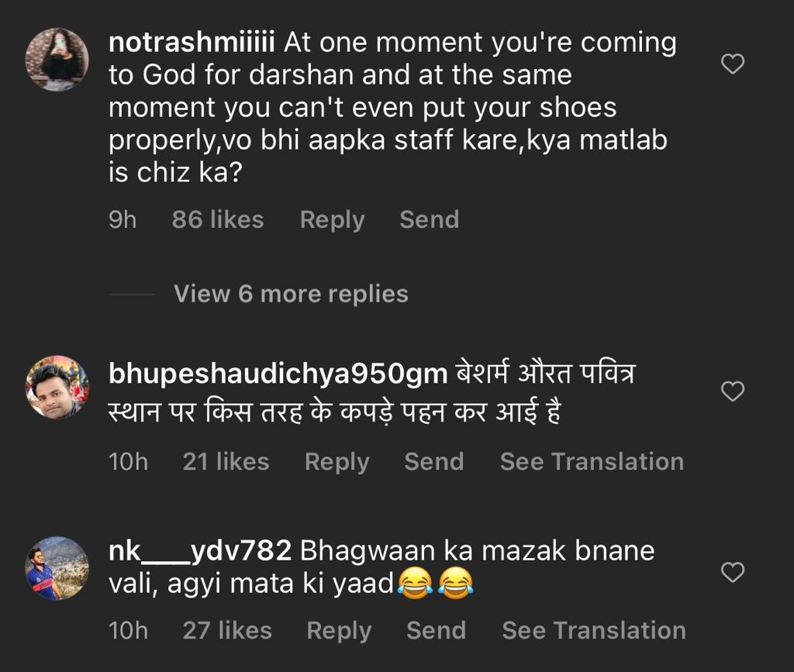The height and width of the screenshot is (672, 794).
Task: See Translation for nk___ydv782's comment
Action: [x=594, y=631]
